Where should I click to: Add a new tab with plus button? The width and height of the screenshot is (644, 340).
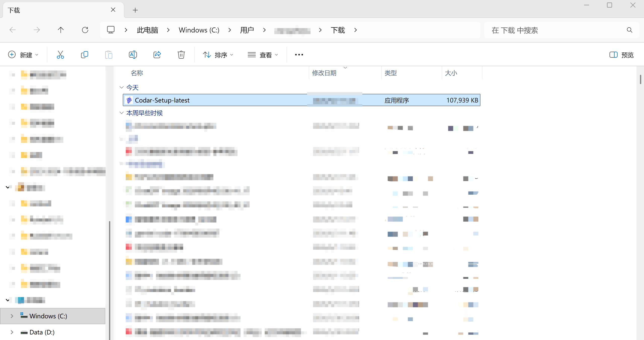point(135,10)
